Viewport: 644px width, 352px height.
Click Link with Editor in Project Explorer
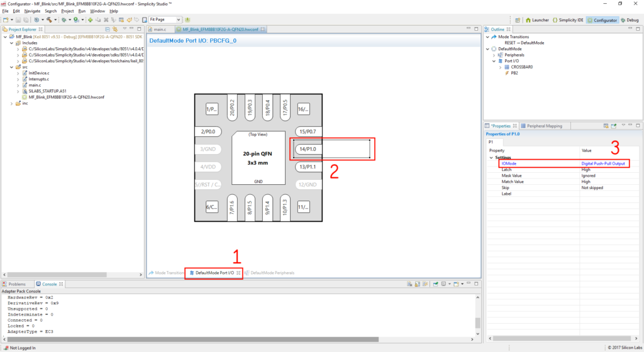pyautogui.click(x=116, y=30)
